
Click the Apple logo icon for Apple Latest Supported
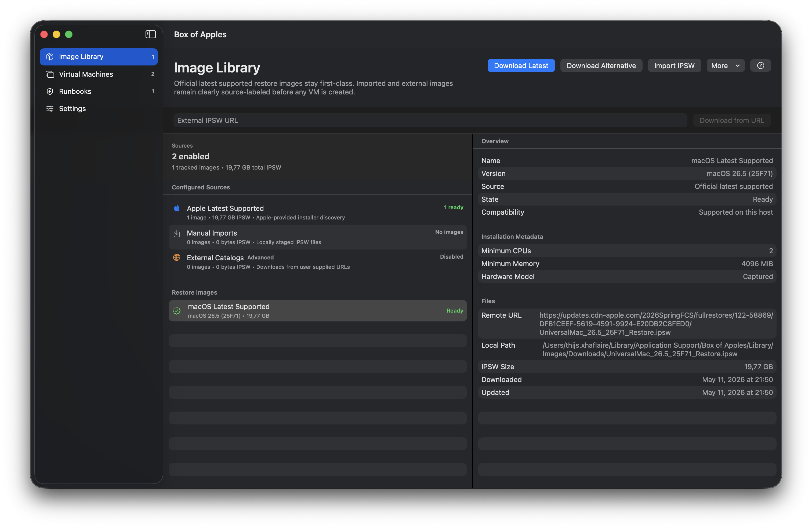[x=177, y=208]
